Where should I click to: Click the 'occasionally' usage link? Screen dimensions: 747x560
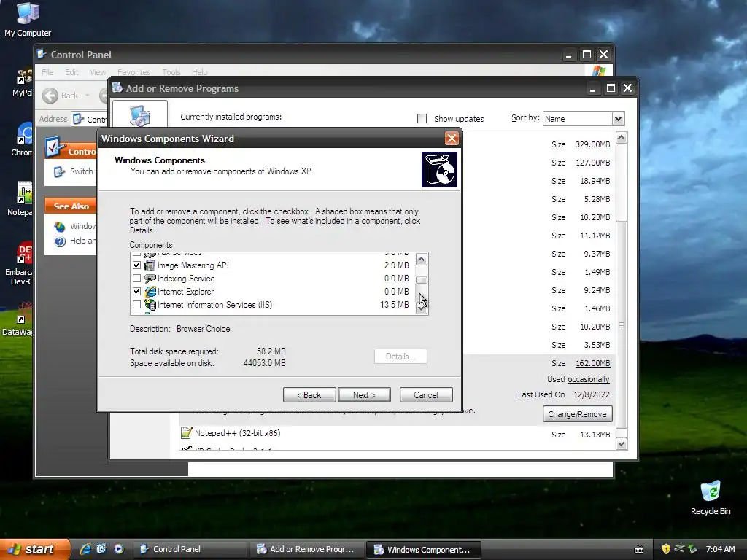coord(589,379)
